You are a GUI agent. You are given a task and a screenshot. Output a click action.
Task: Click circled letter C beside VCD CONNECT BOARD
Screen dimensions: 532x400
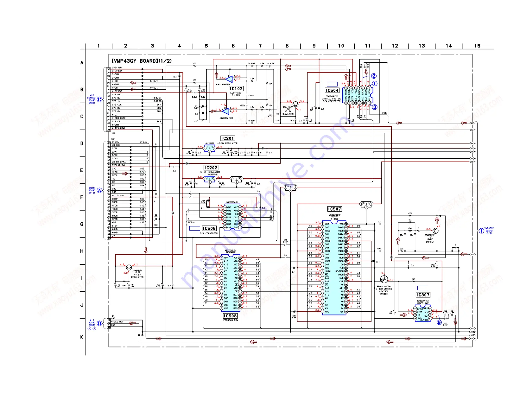(100, 99)
